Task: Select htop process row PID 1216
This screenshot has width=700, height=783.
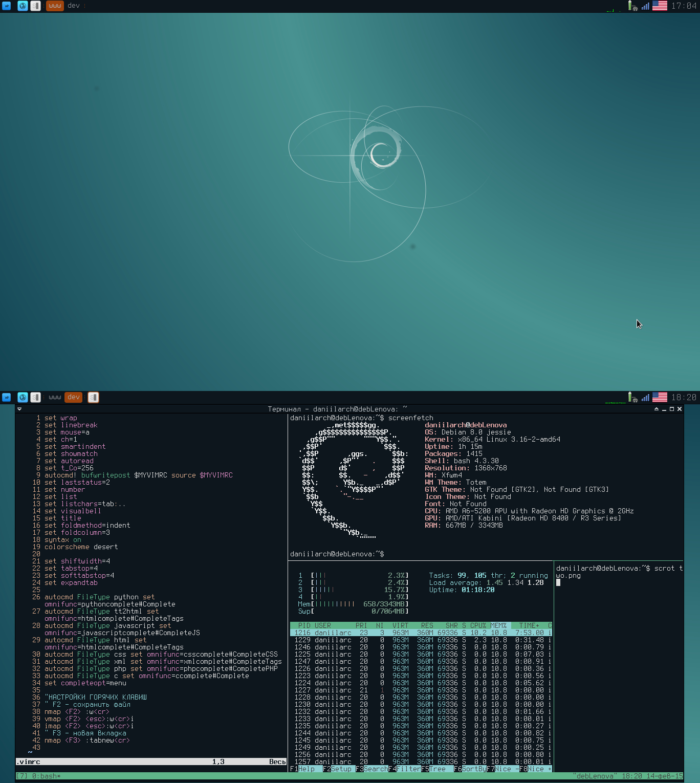Action: [421, 633]
